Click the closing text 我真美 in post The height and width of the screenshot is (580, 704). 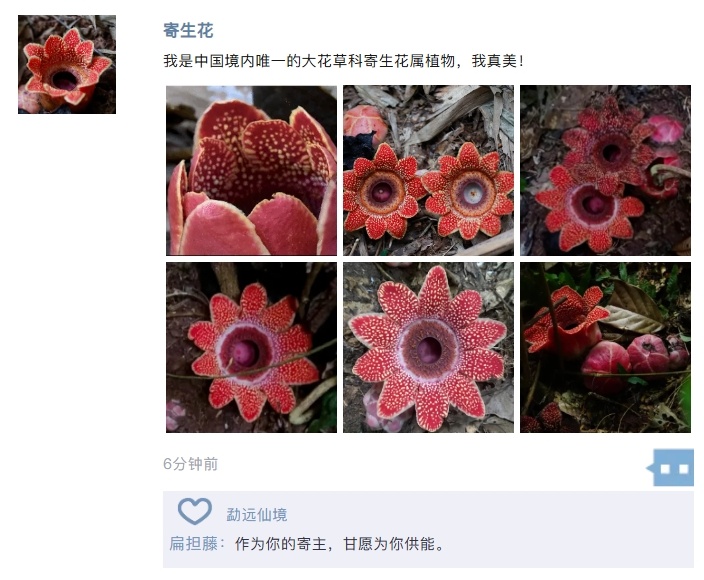497,61
